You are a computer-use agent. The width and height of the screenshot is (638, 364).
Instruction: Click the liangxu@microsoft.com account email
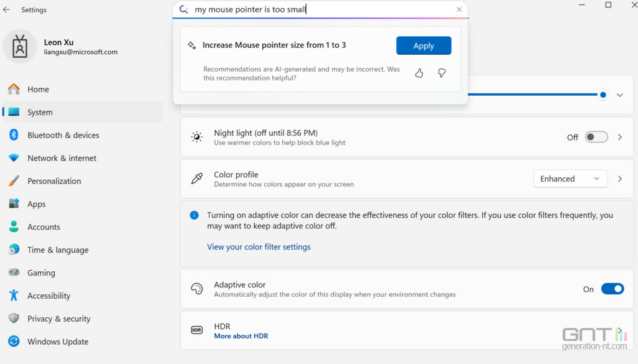click(80, 52)
